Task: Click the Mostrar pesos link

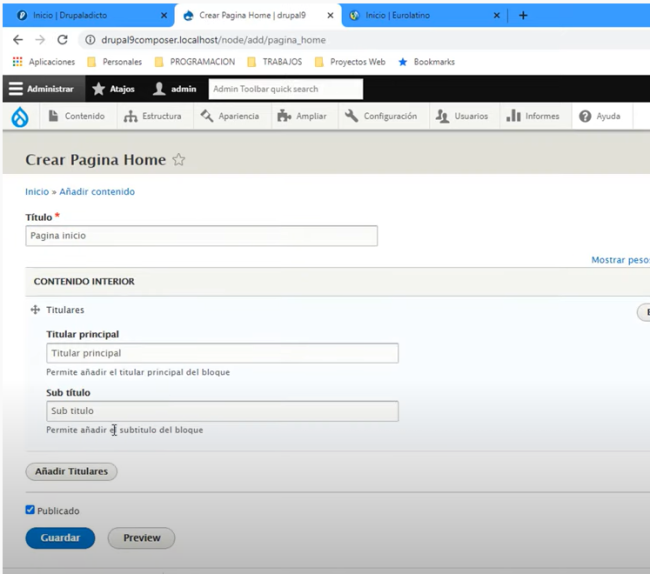Action: [x=620, y=260]
